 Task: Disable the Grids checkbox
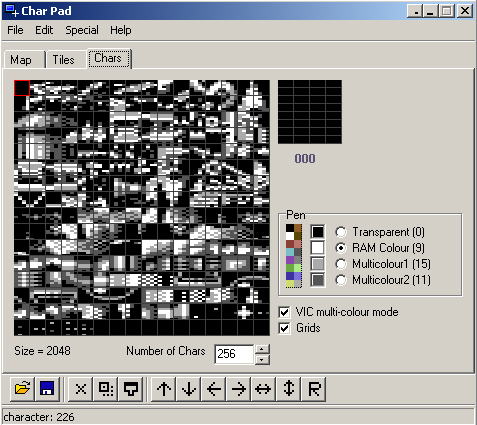pyautogui.click(x=284, y=328)
